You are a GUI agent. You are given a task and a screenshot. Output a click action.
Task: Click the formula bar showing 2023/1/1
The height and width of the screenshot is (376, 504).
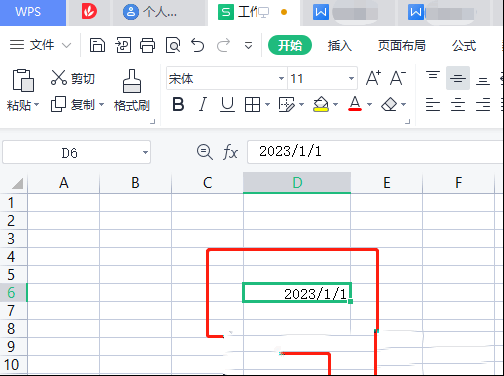[375, 152]
